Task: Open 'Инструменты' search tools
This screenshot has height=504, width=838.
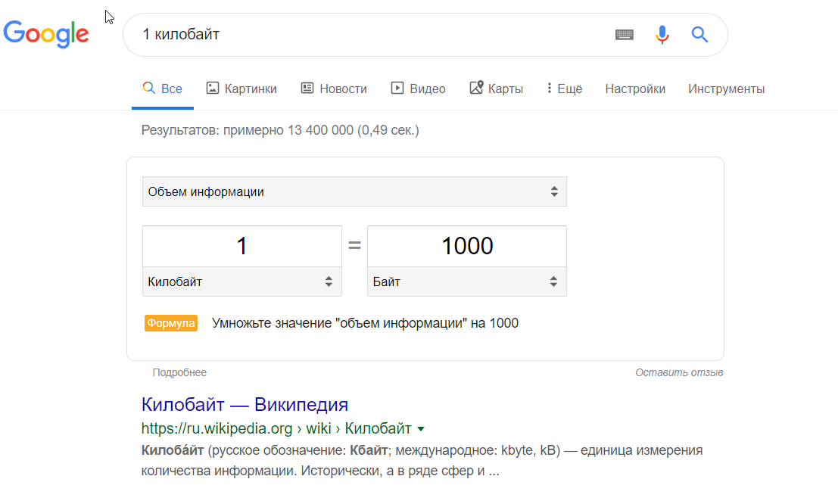Action: (726, 89)
